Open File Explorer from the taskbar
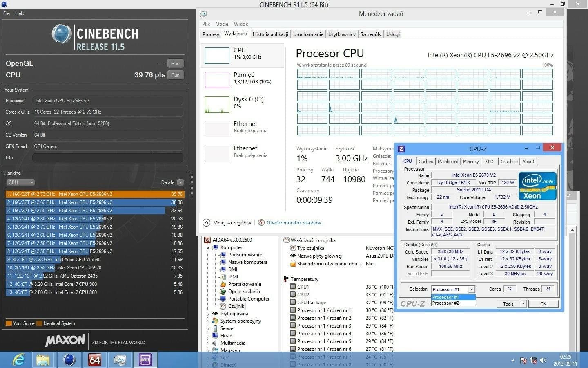Image resolution: width=588 pixels, height=368 pixels. 43,360
